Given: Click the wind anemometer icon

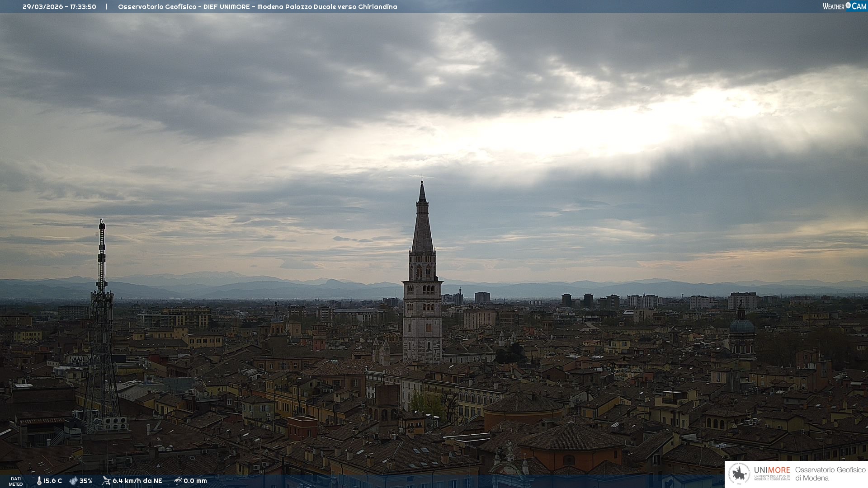Looking at the screenshot, I should (106, 481).
